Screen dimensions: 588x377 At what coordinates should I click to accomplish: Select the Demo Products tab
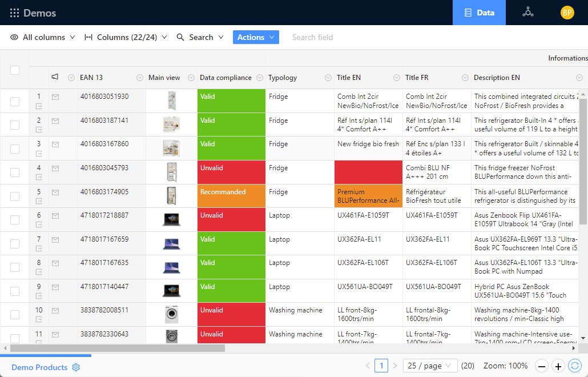click(x=39, y=367)
